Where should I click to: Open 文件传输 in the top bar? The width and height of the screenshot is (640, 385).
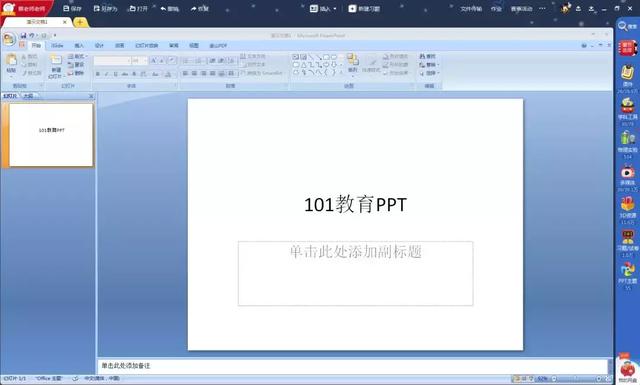pyautogui.click(x=471, y=8)
